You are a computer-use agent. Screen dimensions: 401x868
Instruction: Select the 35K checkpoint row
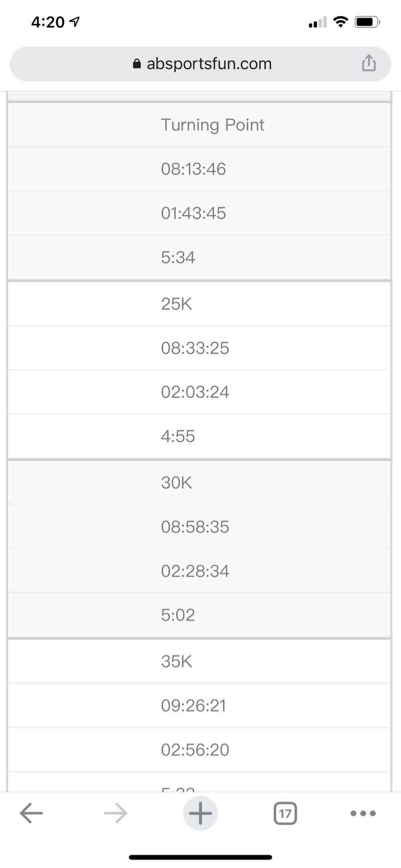pyautogui.click(x=176, y=662)
